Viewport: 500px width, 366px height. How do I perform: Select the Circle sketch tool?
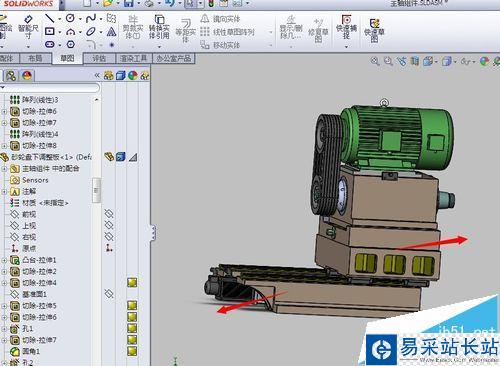(70, 18)
